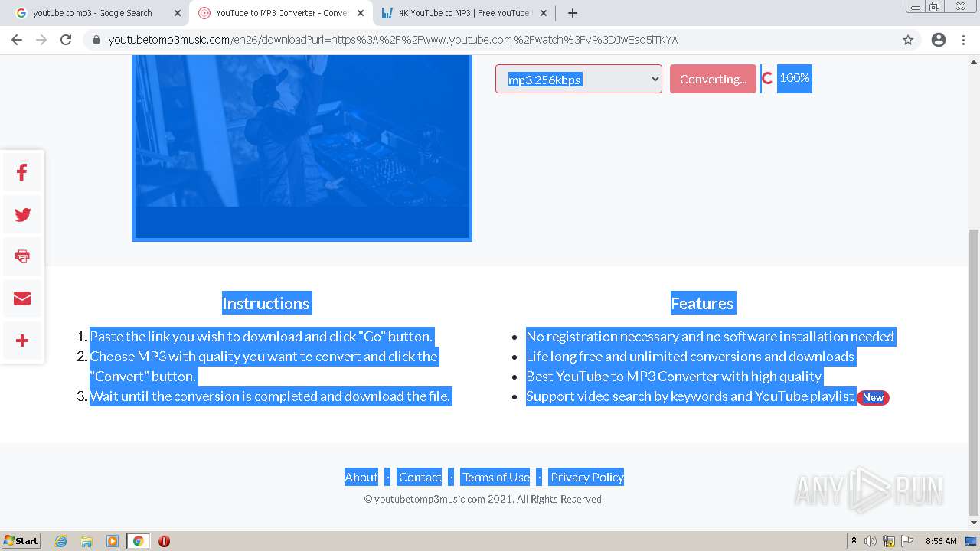This screenshot has width=980, height=551.
Task: Open Chrome three-dot menu
Action: click(x=963, y=40)
